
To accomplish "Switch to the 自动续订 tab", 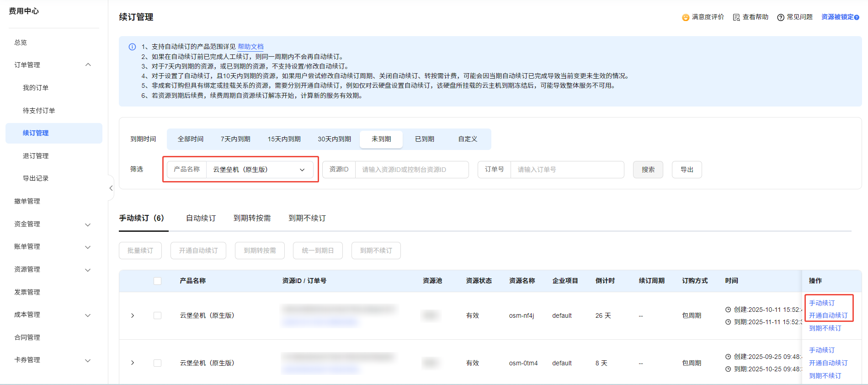I will (201, 218).
